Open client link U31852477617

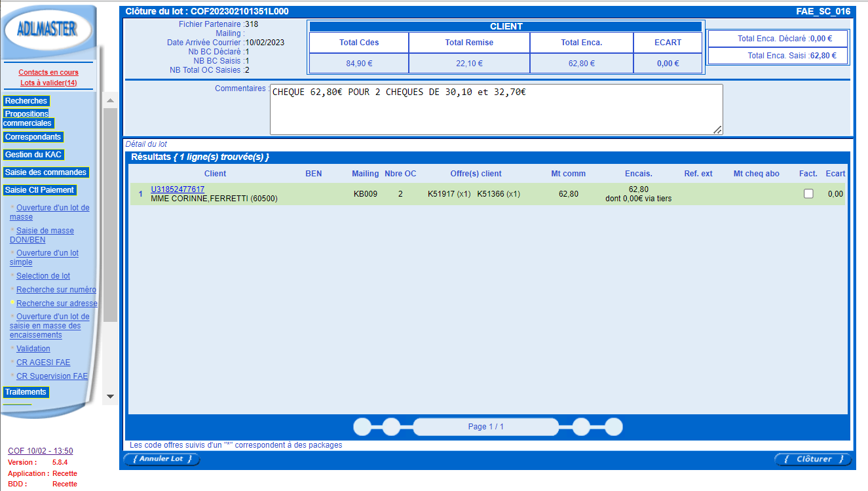[x=178, y=189]
